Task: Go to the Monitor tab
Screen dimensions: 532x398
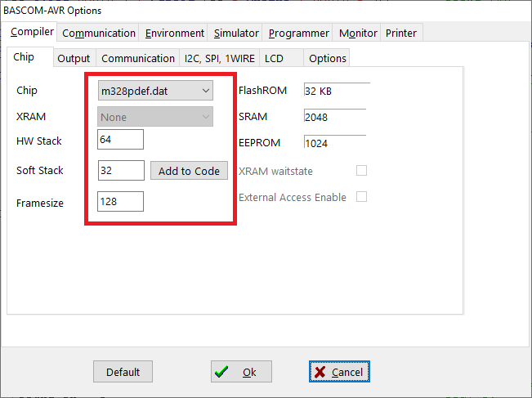Action: pos(358,34)
